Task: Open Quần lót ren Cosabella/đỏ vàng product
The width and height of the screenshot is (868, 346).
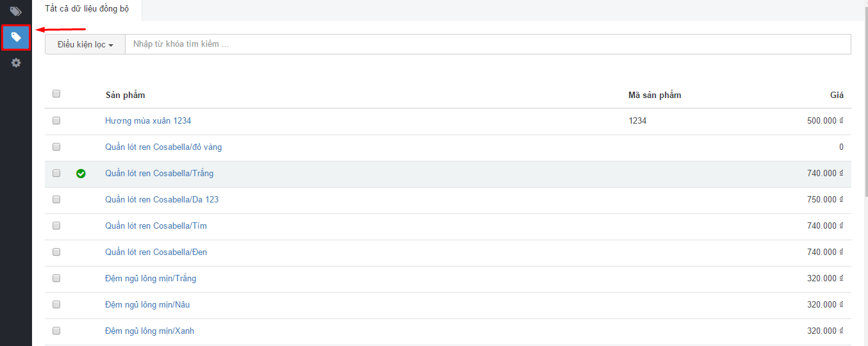Action: coord(163,147)
